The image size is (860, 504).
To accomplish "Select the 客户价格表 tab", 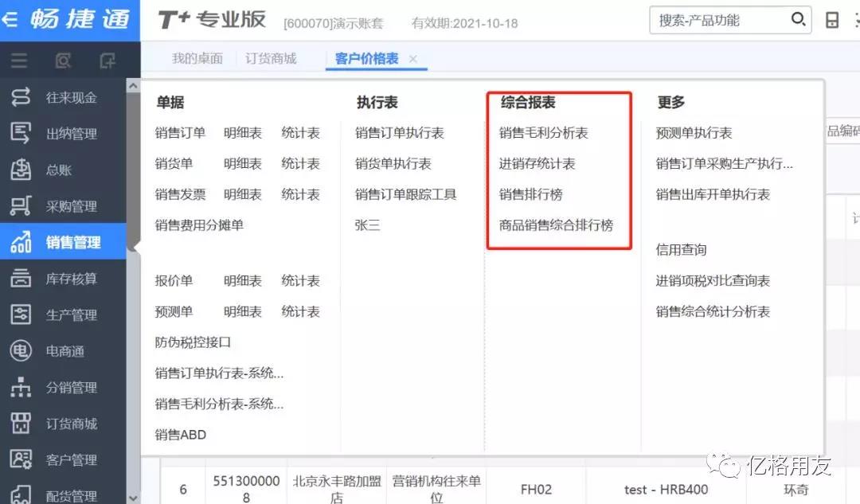I will tap(366, 59).
